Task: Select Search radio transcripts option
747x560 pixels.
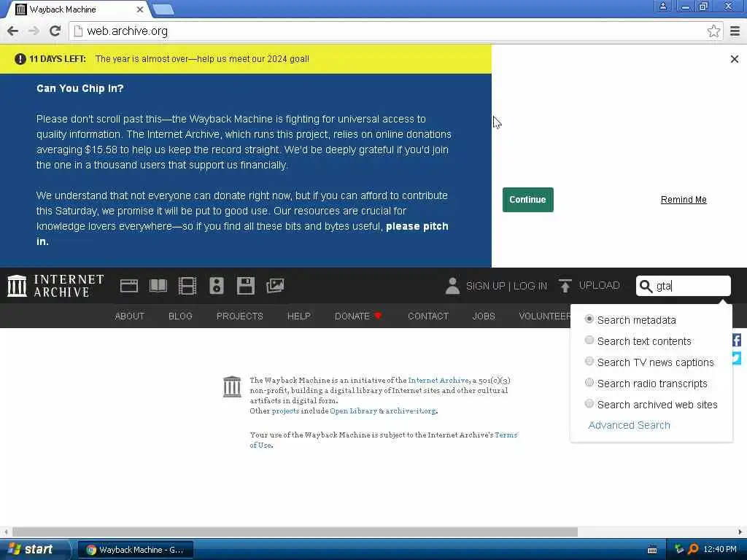Action: [x=589, y=382]
